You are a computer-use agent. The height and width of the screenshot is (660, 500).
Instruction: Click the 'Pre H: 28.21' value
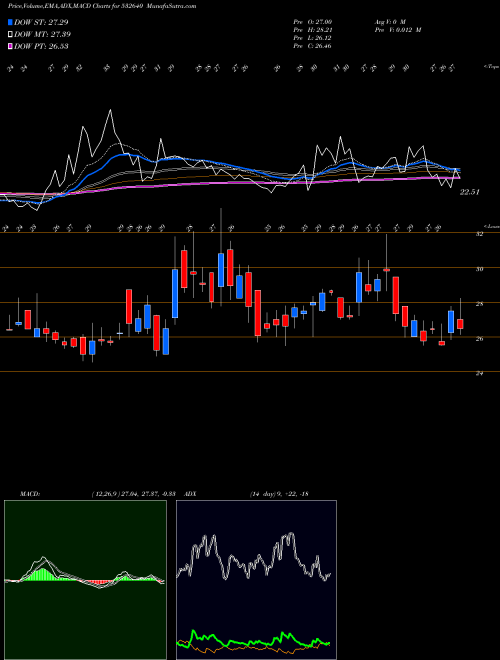pos(312,30)
